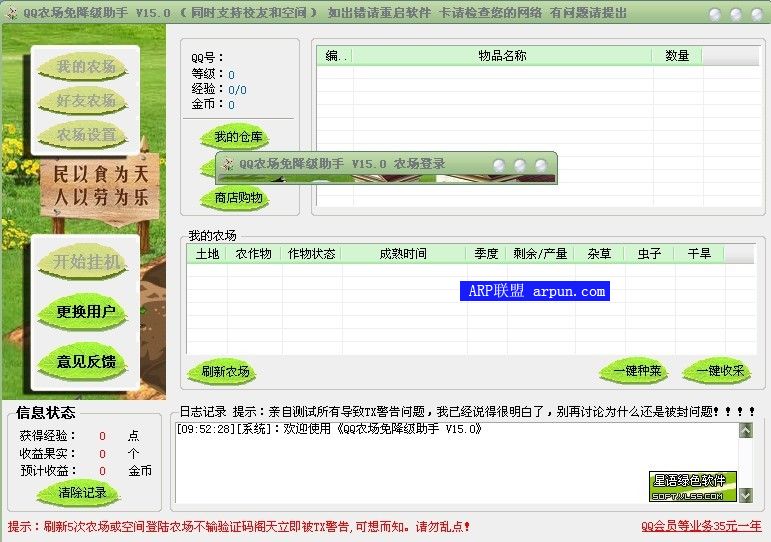Screen dimensions: 771x542
Task: Open 农场设置 farm settings
Action: click(85, 135)
